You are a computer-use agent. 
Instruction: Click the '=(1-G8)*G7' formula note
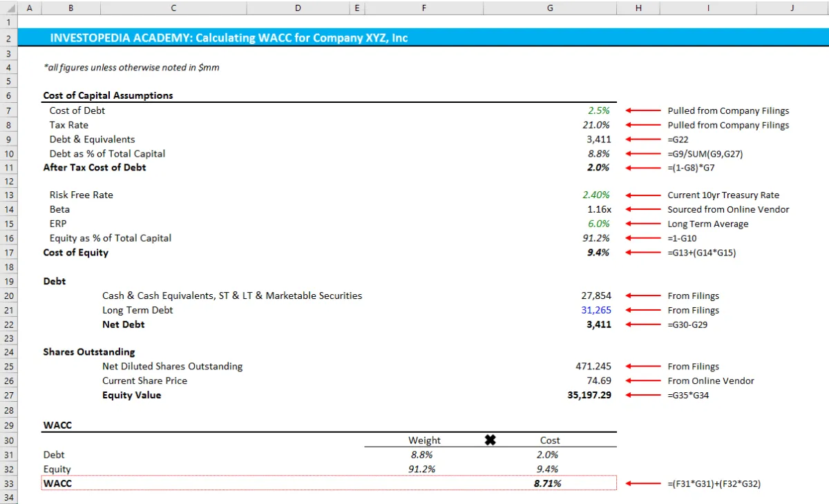(692, 168)
